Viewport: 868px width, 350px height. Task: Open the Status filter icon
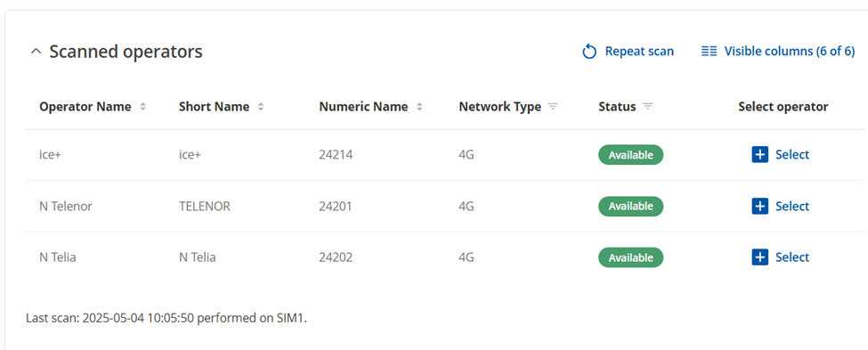(648, 106)
